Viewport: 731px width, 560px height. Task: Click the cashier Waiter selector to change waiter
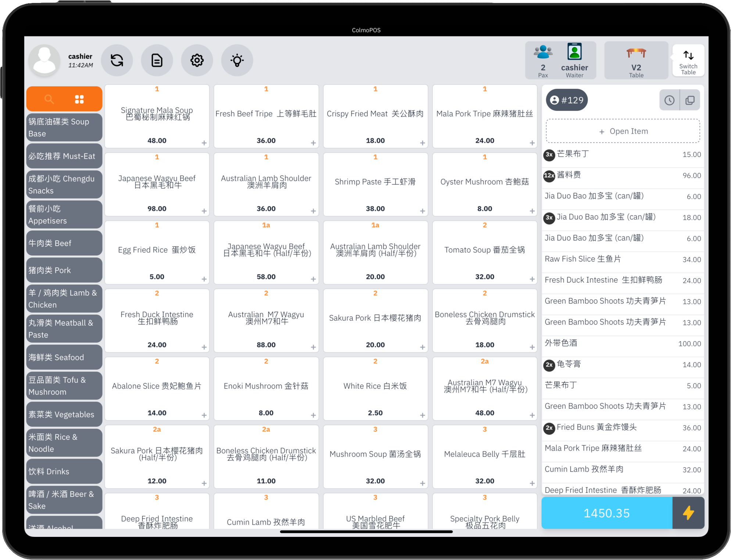pyautogui.click(x=574, y=60)
